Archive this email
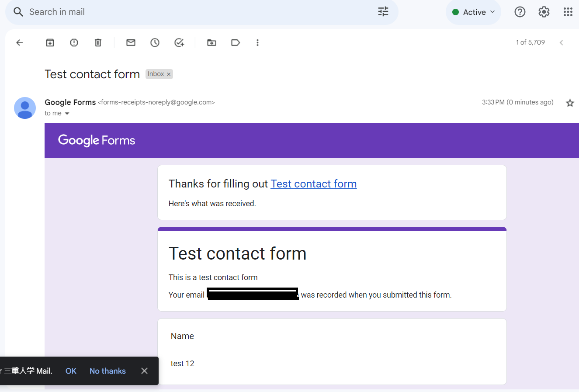 pos(50,42)
